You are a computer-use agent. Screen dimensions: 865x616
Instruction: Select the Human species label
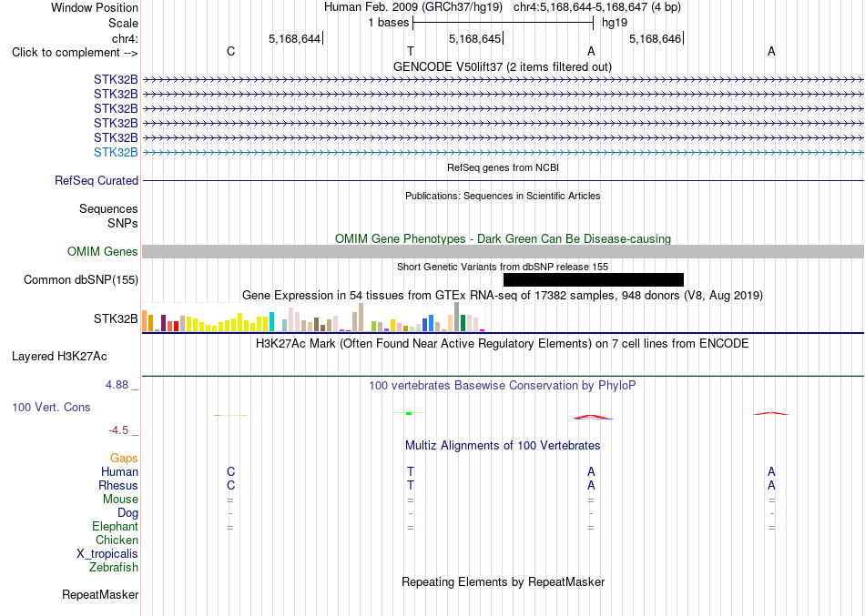click(119, 472)
